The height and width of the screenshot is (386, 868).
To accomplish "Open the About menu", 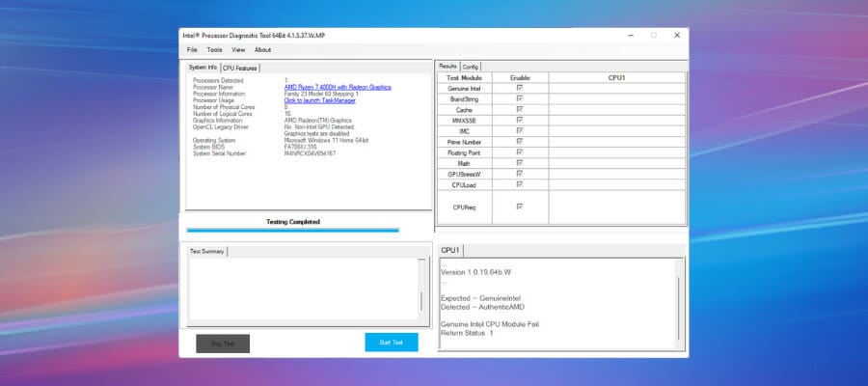I will point(262,50).
